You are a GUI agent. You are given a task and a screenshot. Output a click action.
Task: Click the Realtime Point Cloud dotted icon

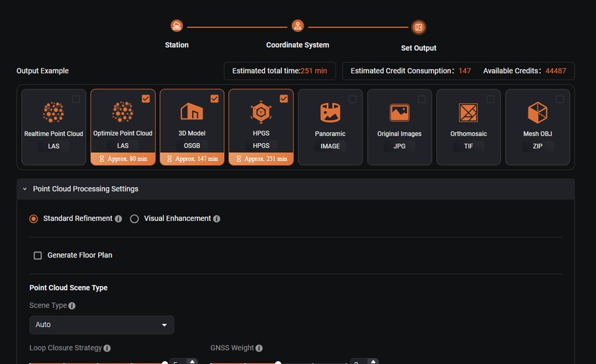click(x=54, y=113)
